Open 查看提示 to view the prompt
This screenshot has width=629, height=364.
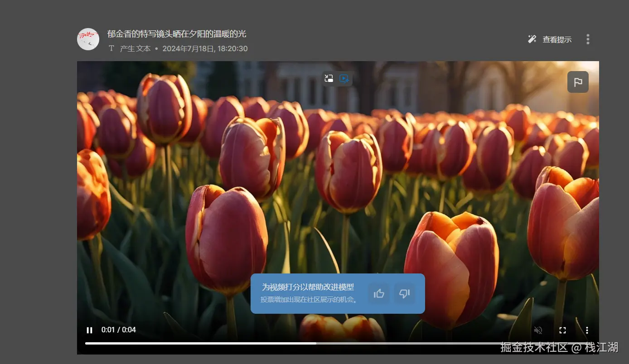[557, 40]
